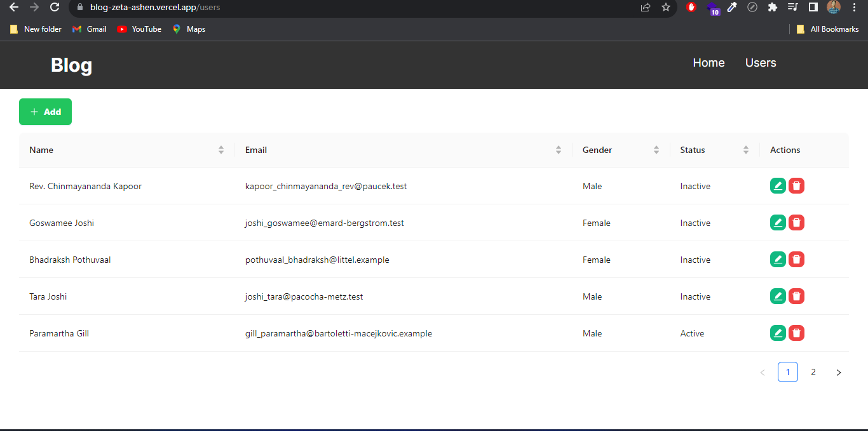Screen dimensions: 868x431
Task: Edit Rev. Chinmayananda Kapoor's record
Action: [778, 185]
